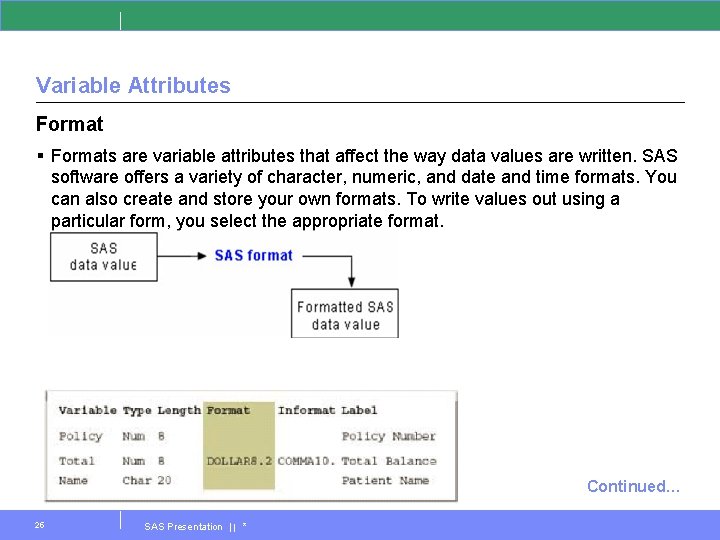Click the 'Type' column header
Viewport: 720px width, 540px height.
pos(137,411)
